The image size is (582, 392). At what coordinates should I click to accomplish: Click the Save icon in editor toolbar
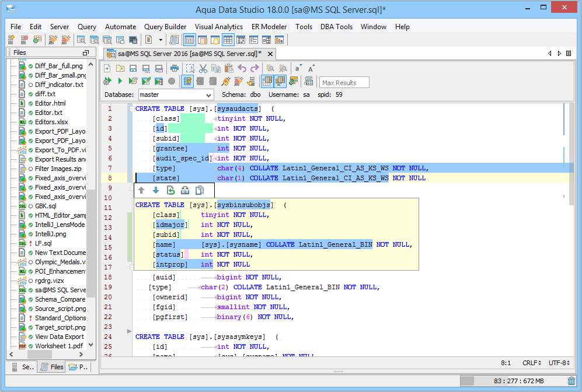tap(133, 68)
